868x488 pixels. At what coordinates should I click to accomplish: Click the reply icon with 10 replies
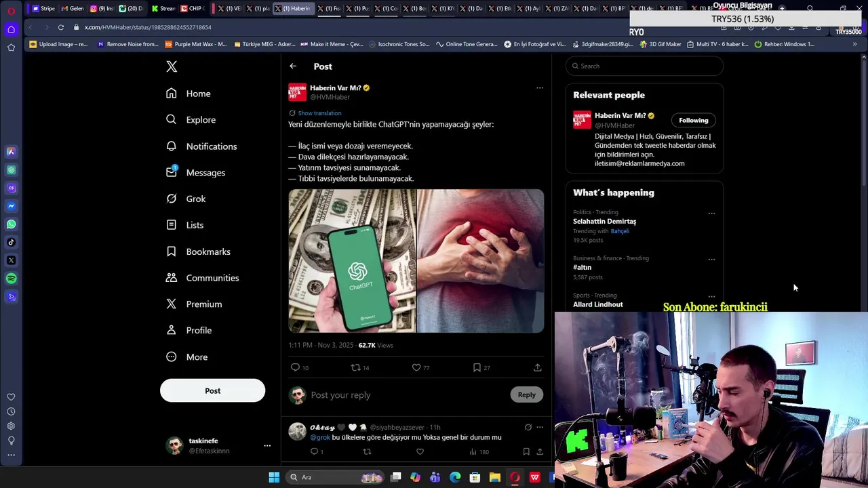295,367
